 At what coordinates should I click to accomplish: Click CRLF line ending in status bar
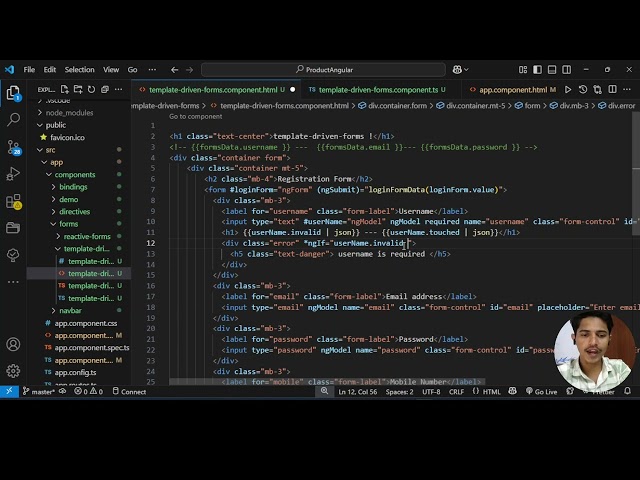point(456,392)
